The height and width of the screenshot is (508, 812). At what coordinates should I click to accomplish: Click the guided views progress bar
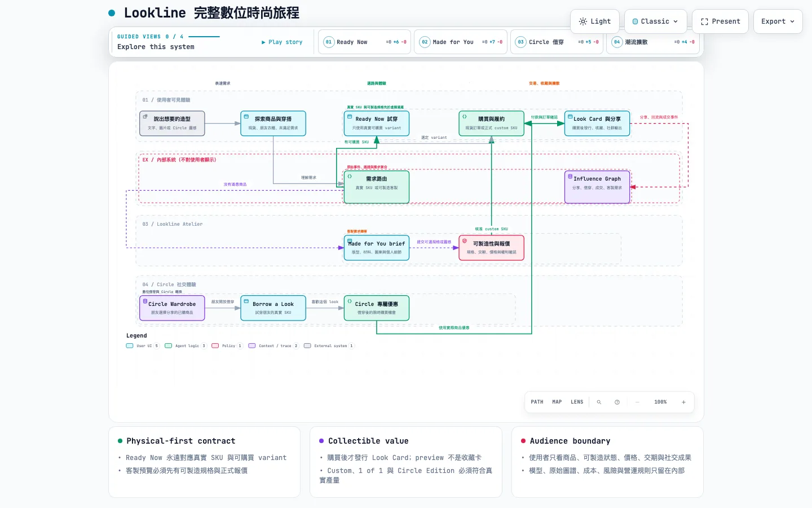click(204, 37)
